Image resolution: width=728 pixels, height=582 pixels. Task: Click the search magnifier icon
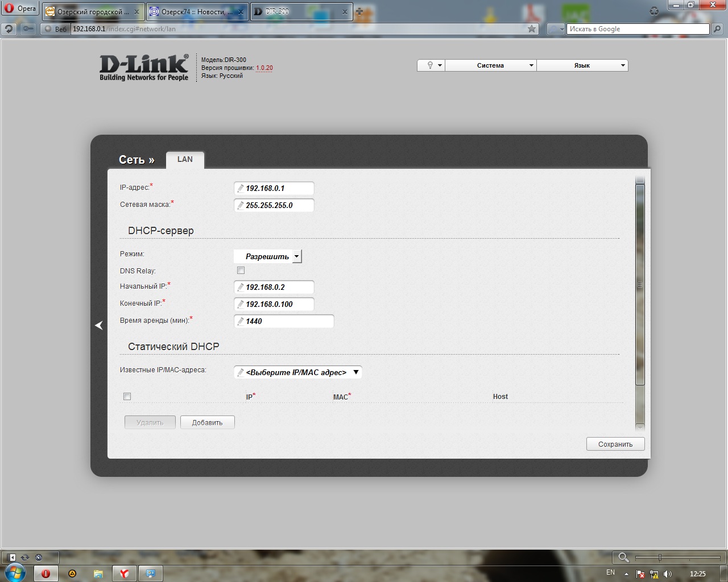pos(718,29)
